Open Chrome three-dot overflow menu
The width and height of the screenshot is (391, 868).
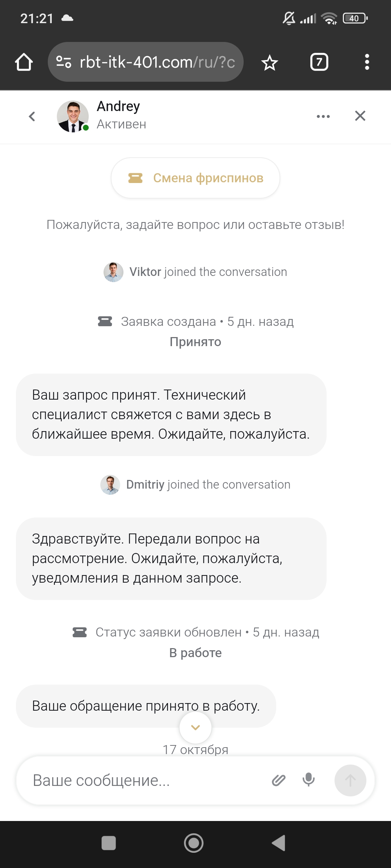pyautogui.click(x=367, y=62)
